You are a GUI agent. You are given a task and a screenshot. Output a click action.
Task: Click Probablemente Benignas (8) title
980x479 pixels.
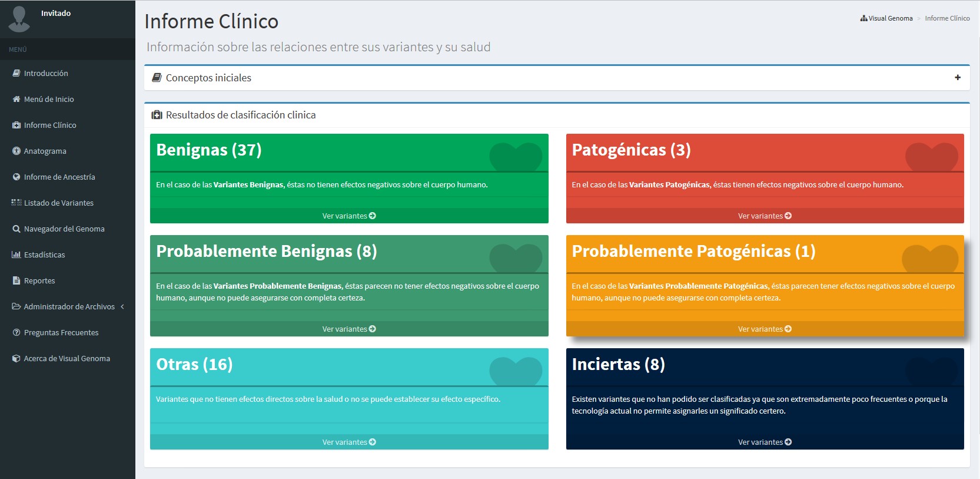pos(267,251)
